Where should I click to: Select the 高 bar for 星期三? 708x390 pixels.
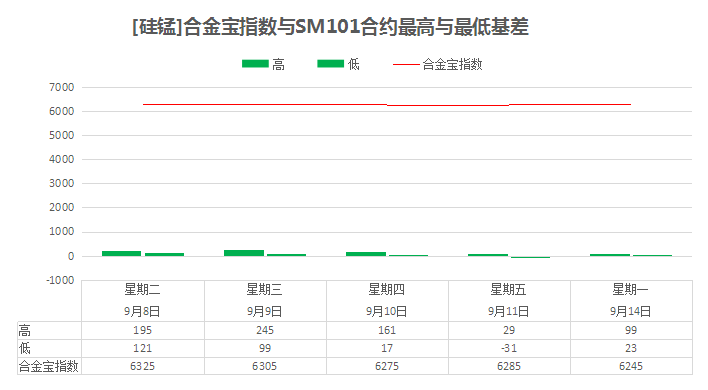tap(244, 253)
